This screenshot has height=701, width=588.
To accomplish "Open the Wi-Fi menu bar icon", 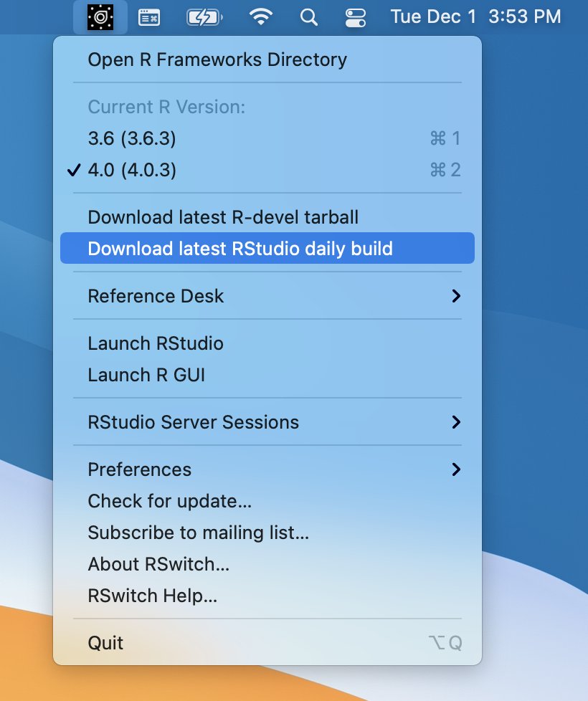I will click(x=261, y=17).
